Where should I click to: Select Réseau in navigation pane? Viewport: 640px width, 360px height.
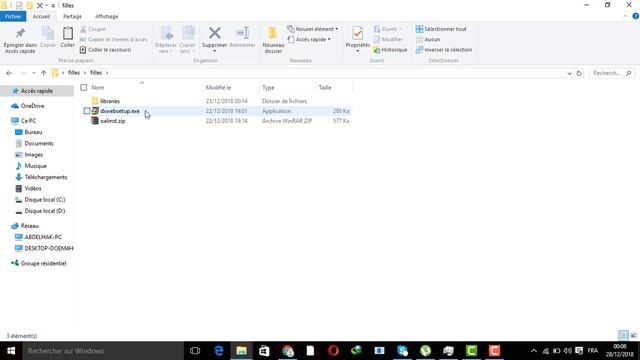pyautogui.click(x=29, y=226)
